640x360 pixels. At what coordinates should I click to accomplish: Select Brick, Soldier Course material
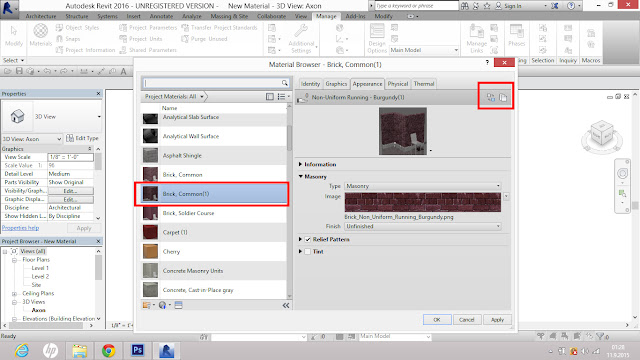pyautogui.click(x=214, y=213)
